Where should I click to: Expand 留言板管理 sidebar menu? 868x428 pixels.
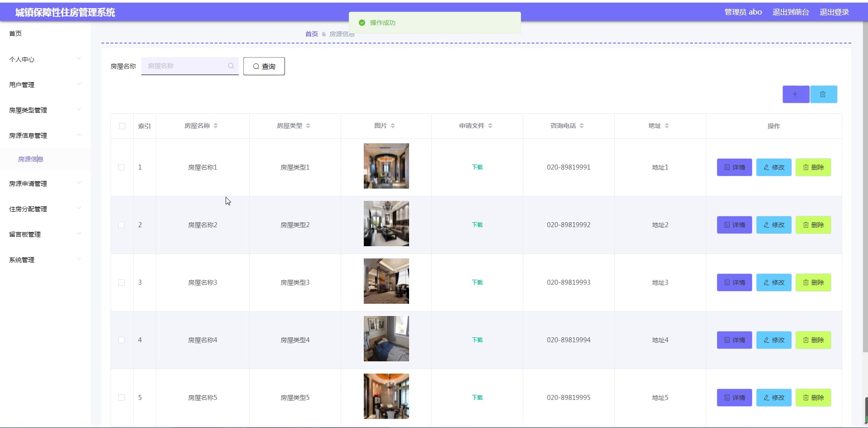(x=45, y=234)
